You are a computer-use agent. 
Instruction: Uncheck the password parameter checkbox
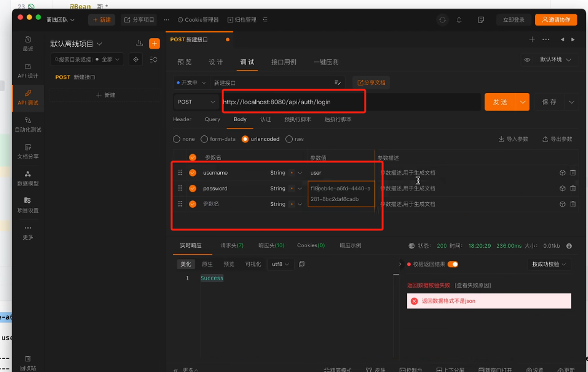pos(192,188)
